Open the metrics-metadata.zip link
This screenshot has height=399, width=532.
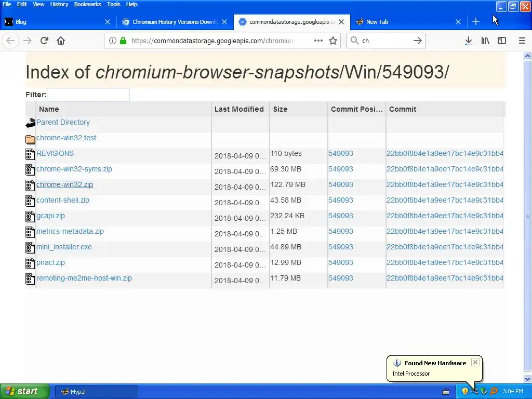[70, 231]
